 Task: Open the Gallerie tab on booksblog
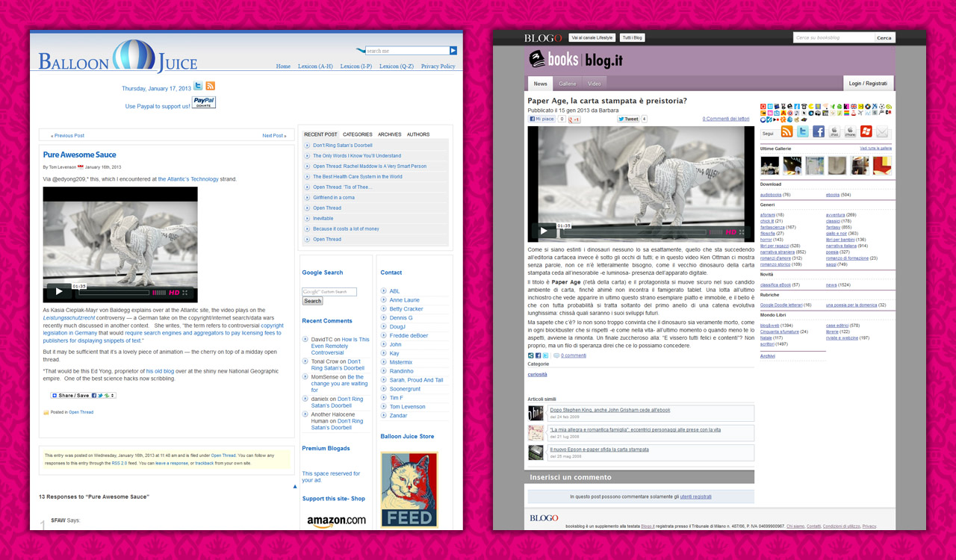point(568,84)
